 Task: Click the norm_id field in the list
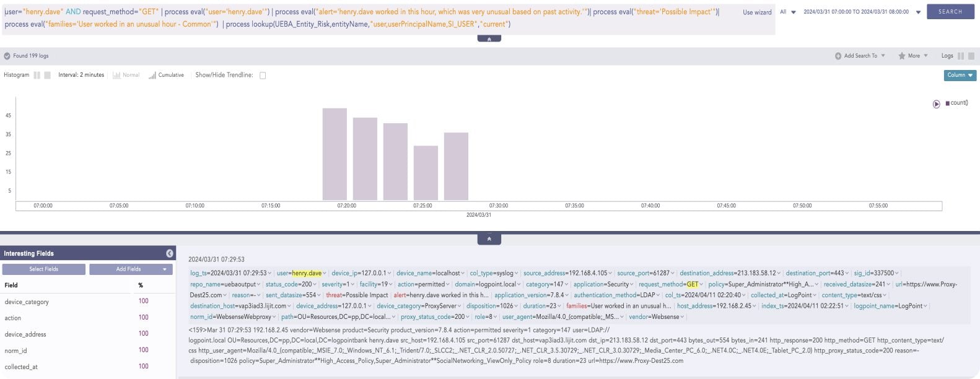tap(16, 350)
